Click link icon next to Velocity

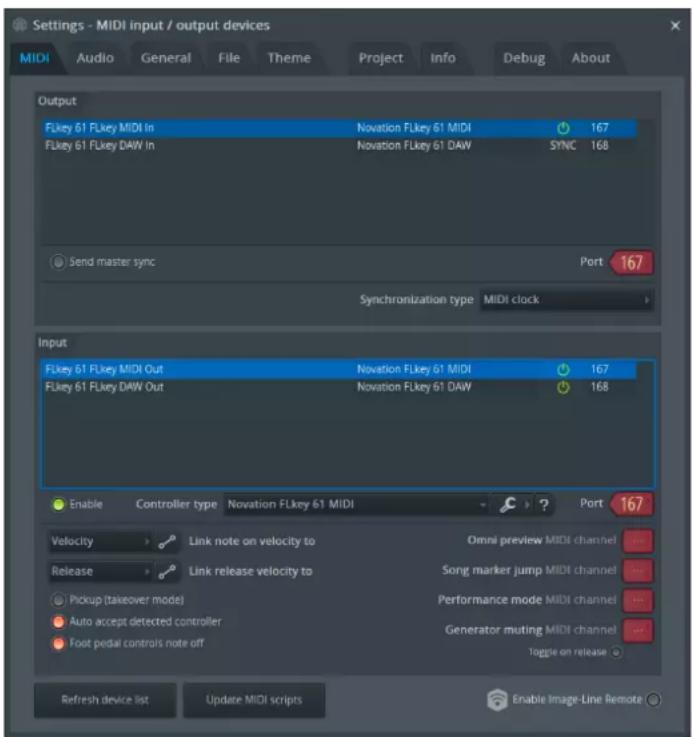(167, 542)
